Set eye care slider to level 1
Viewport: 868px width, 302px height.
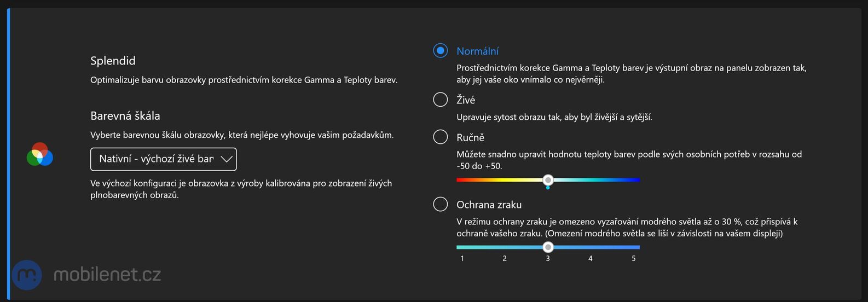pyautogui.click(x=462, y=247)
